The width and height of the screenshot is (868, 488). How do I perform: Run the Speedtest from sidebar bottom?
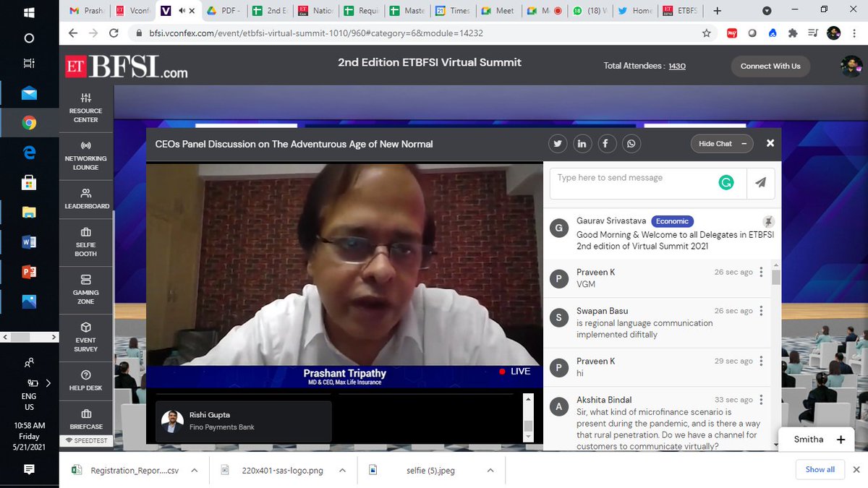(x=86, y=440)
